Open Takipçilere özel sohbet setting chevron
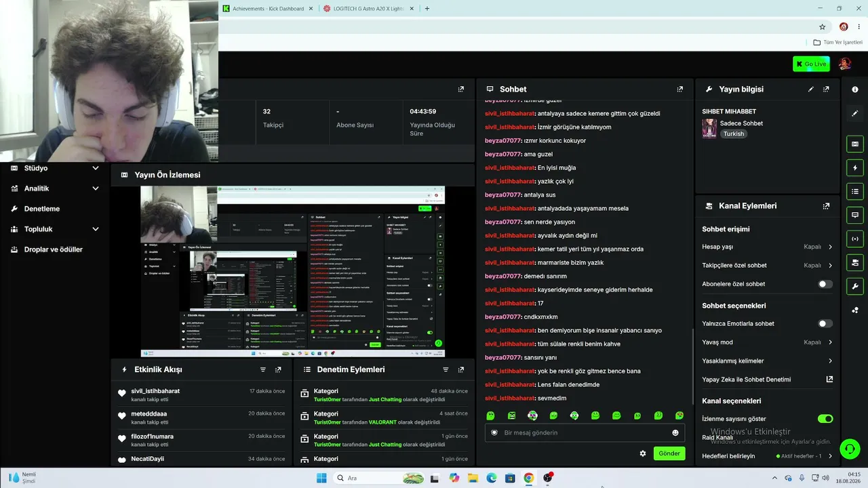This screenshot has width=868, height=488. point(830,266)
